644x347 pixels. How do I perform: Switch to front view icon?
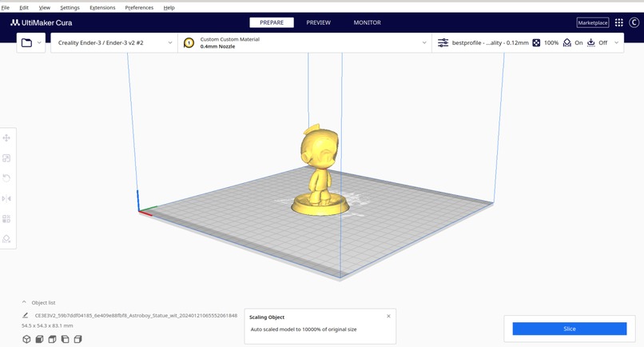click(x=39, y=339)
